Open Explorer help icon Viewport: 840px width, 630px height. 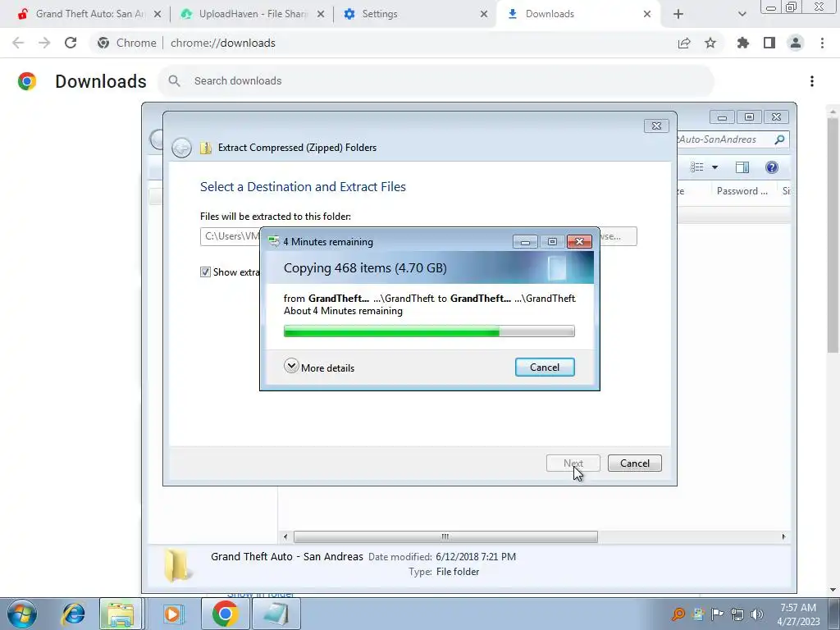pos(772,167)
